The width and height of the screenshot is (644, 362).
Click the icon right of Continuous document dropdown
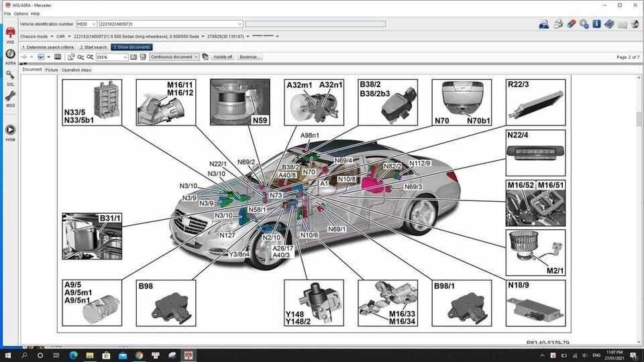click(205, 57)
